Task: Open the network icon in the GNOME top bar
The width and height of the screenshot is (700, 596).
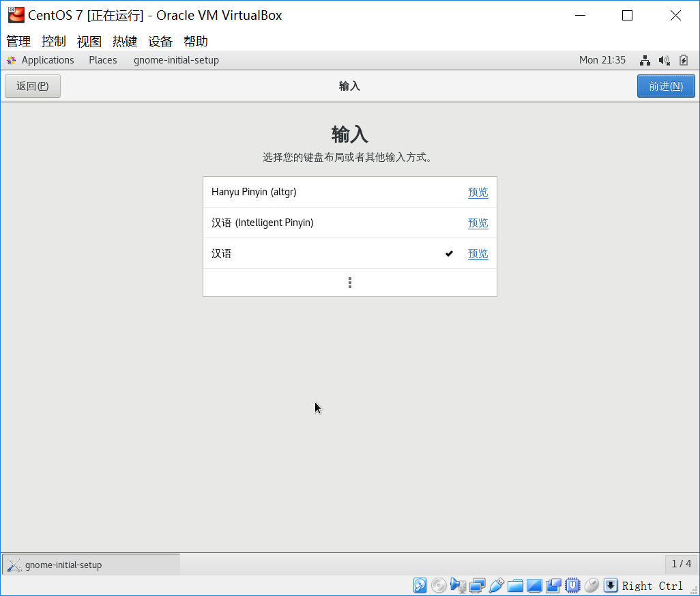Action: coord(645,60)
